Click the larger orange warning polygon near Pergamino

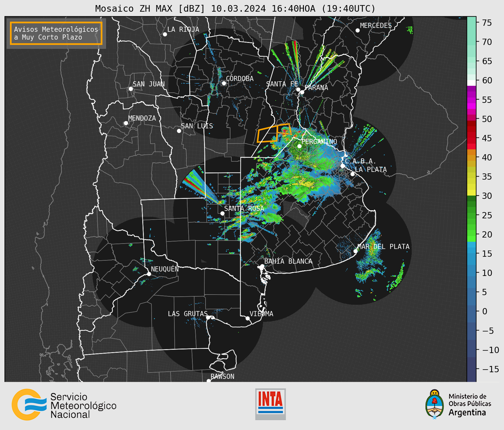click(x=268, y=134)
